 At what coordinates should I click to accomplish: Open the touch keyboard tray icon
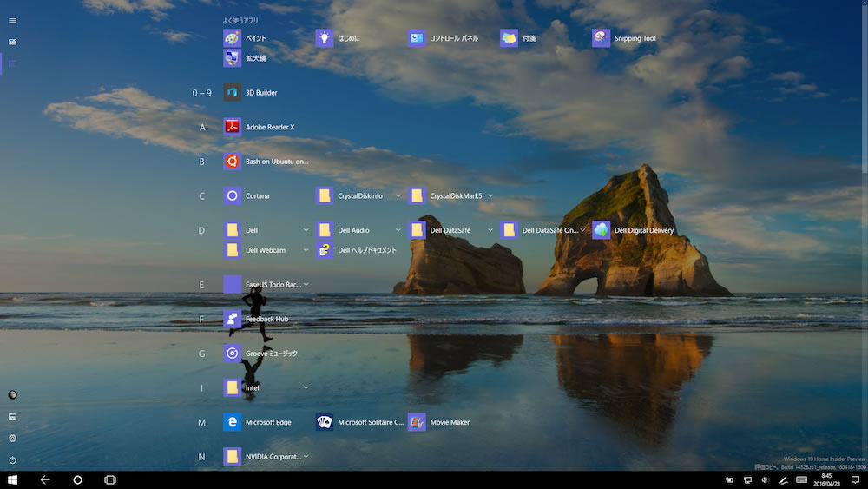801,480
